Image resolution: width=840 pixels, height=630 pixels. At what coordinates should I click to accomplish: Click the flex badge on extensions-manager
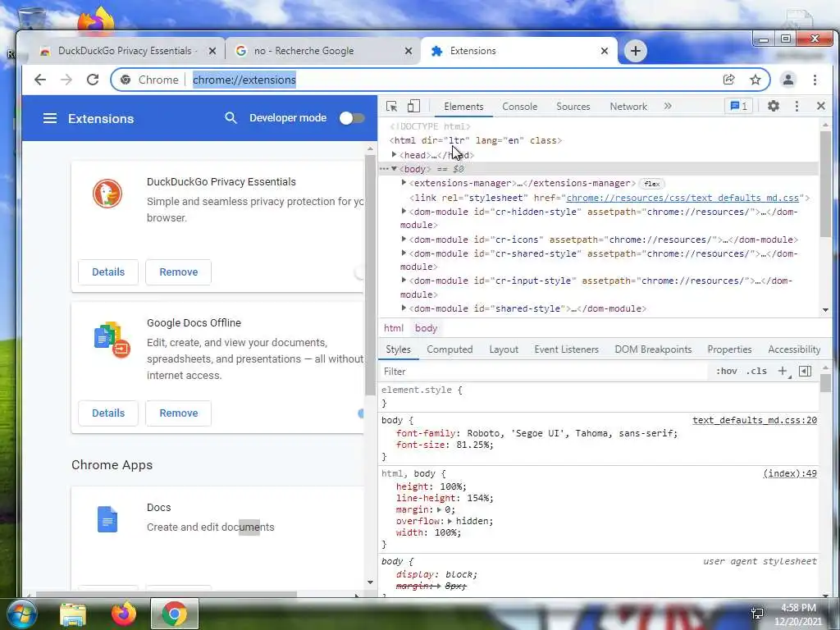[x=652, y=184]
